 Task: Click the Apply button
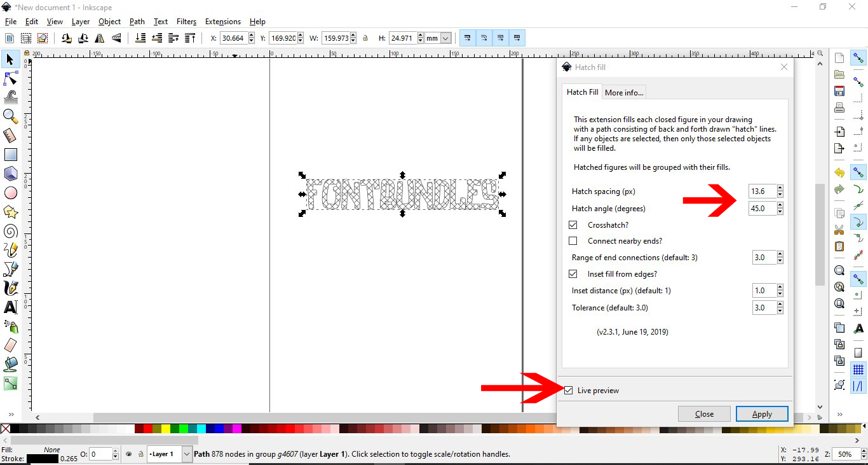(762, 414)
